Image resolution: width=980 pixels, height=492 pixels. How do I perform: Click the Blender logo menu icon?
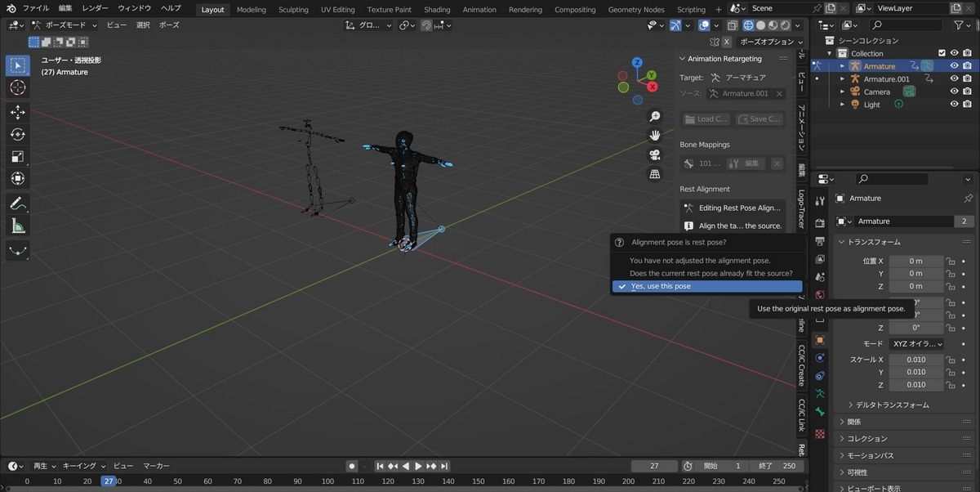(x=11, y=8)
